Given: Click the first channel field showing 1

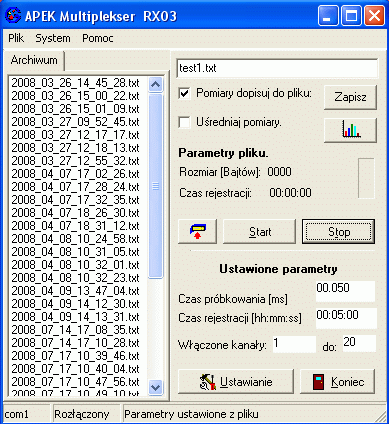Looking at the screenshot, I should (294, 344).
